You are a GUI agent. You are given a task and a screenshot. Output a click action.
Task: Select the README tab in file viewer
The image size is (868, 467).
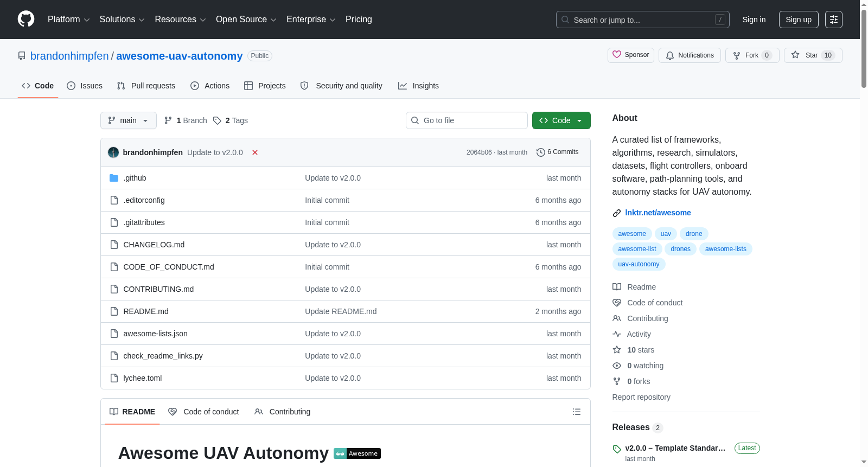(x=132, y=412)
